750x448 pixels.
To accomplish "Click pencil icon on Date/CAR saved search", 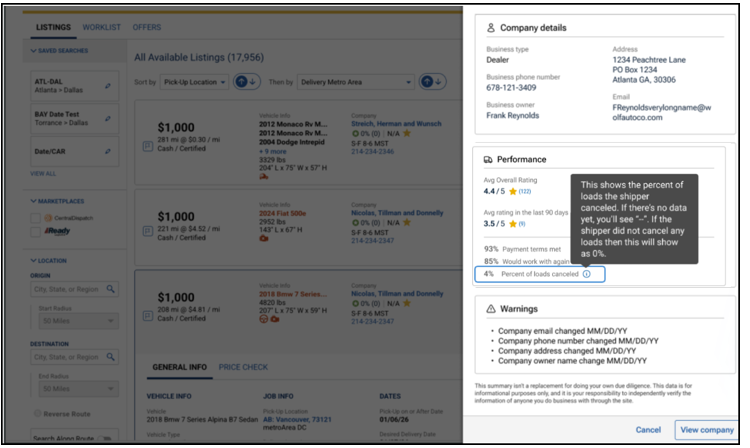I will coord(108,151).
